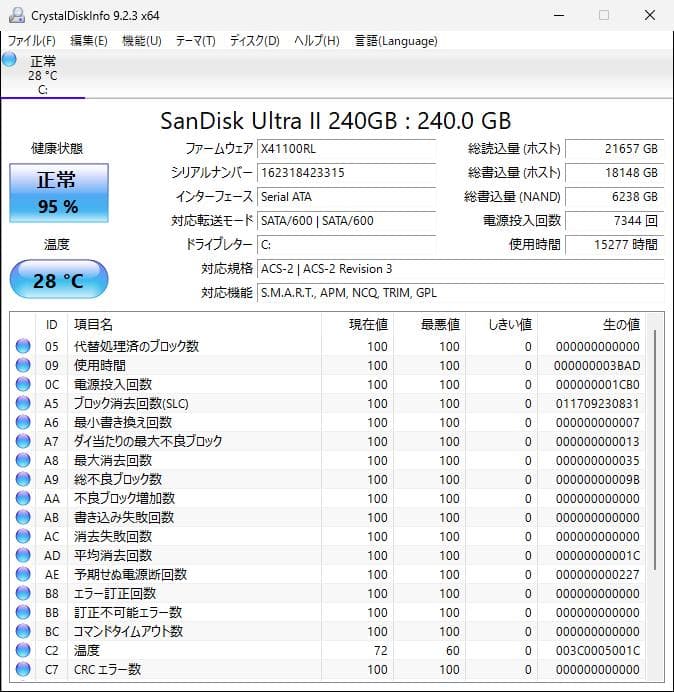Click NAND writes value 6238 GB
This screenshot has width=674, height=692.
(x=614, y=196)
